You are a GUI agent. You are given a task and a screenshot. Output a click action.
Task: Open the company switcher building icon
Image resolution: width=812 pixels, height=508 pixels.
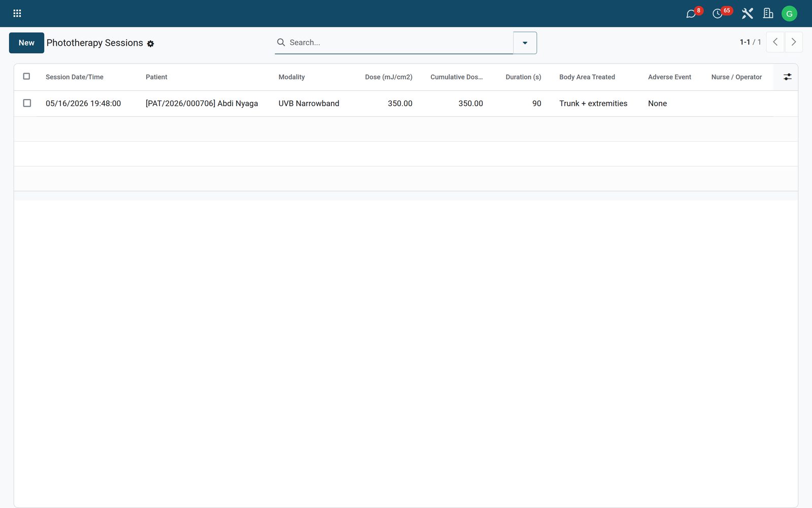768,14
